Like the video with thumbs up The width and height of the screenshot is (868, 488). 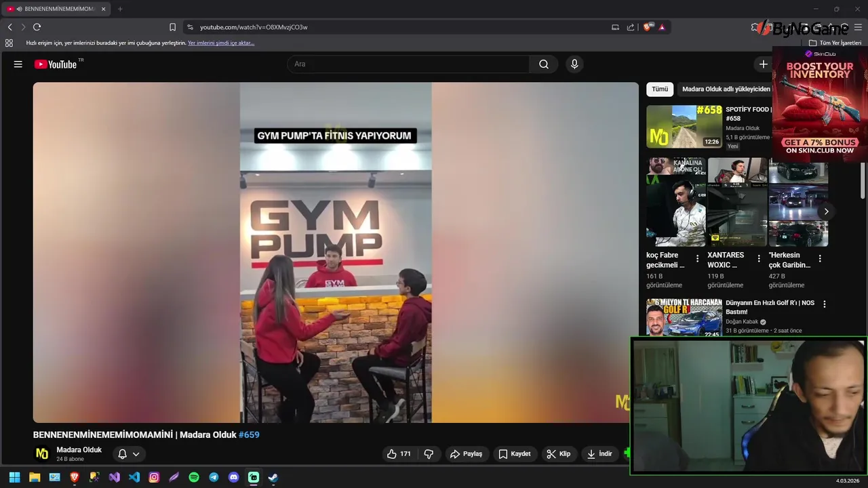398,454
